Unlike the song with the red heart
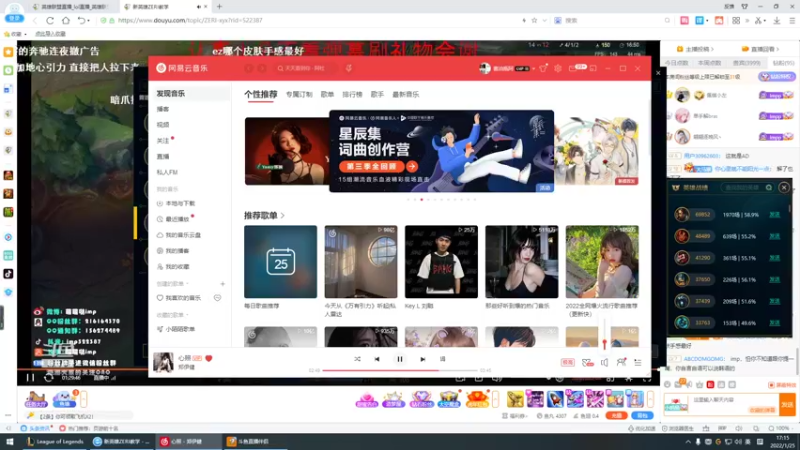The width and height of the screenshot is (800, 450). (209, 358)
